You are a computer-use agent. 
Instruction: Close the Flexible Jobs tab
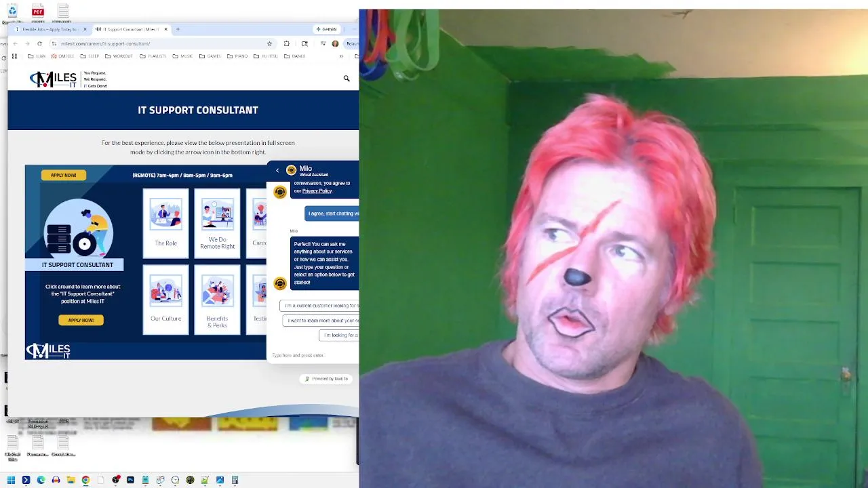85,29
